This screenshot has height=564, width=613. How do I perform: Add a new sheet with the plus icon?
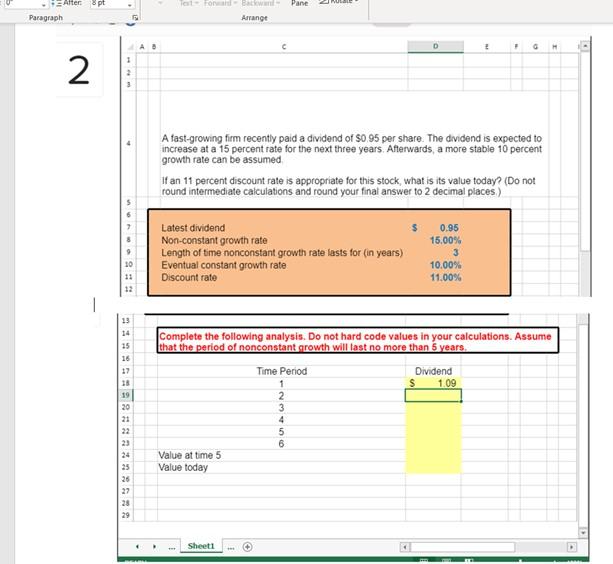(x=247, y=547)
